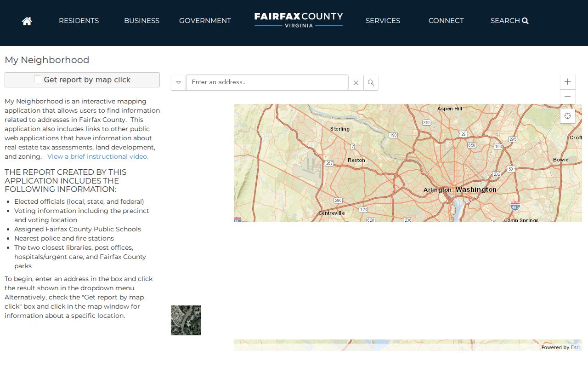Open the Government menu
This screenshot has width=588, height=368.
205,21
